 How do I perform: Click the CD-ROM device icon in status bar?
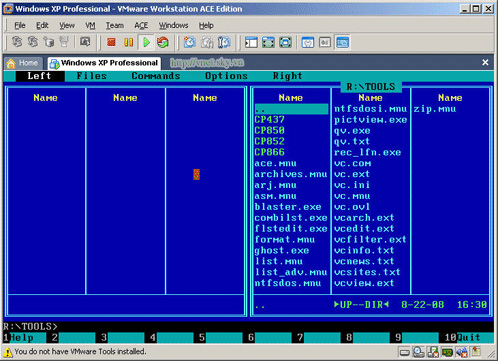click(418, 352)
